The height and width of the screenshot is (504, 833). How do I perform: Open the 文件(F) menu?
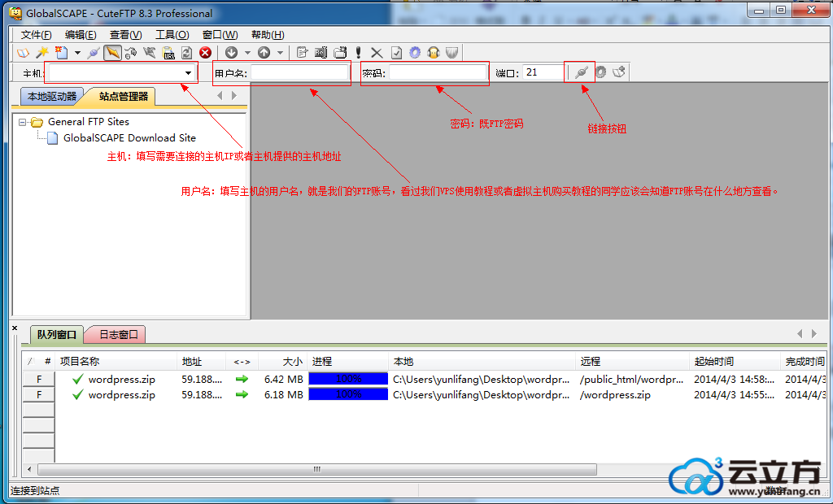[36, 34]
